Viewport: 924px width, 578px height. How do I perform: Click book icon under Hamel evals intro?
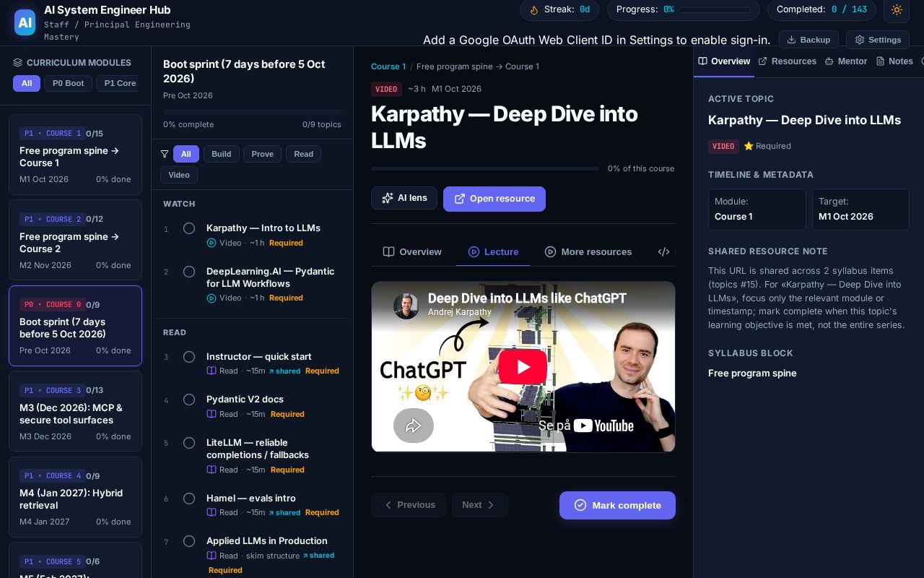(212, 512)
